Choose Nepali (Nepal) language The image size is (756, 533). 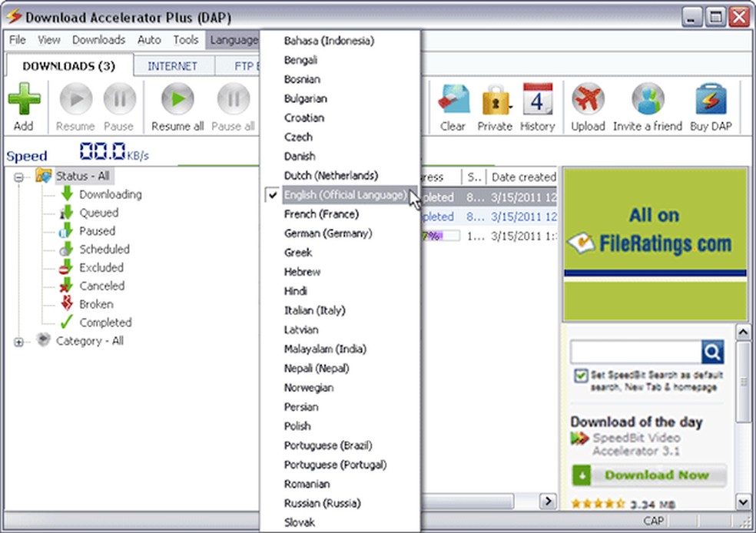340,368
